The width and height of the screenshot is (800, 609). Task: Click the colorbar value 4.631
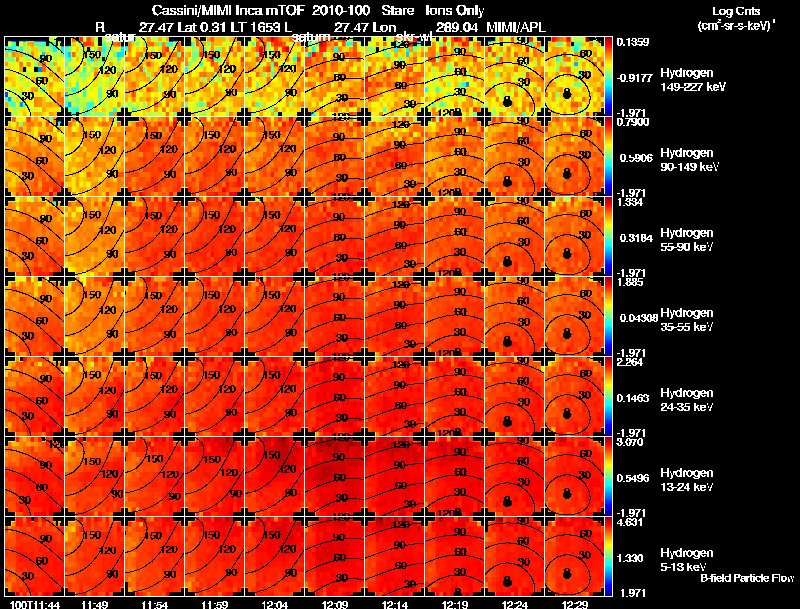point(630,522)
